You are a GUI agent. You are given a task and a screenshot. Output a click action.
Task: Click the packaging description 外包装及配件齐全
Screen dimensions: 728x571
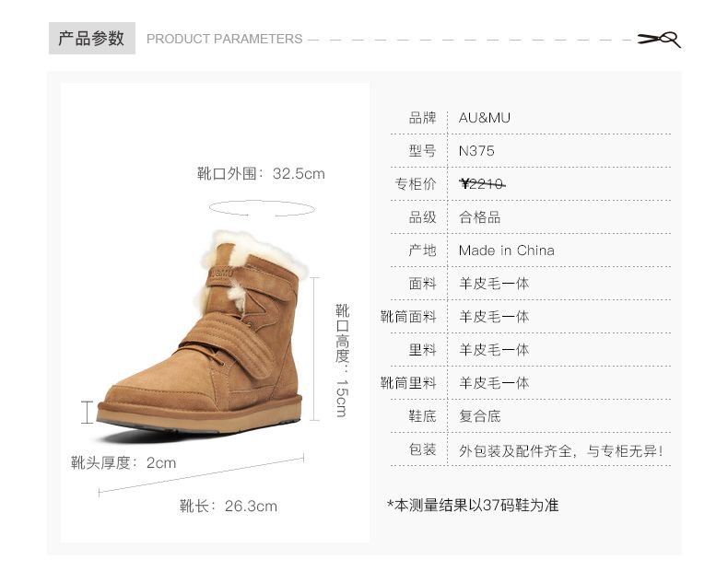pos(515,451)
